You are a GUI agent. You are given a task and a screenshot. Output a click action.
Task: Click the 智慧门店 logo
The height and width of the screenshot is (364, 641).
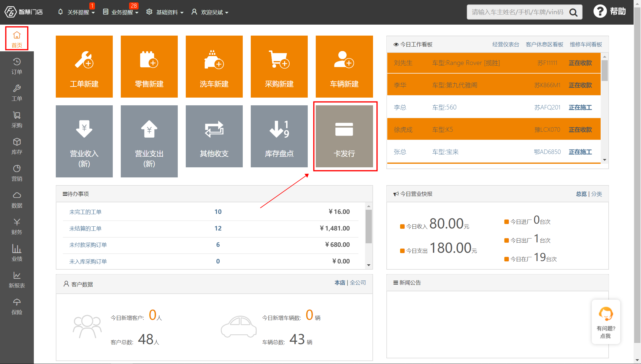(x=24, y=12)
